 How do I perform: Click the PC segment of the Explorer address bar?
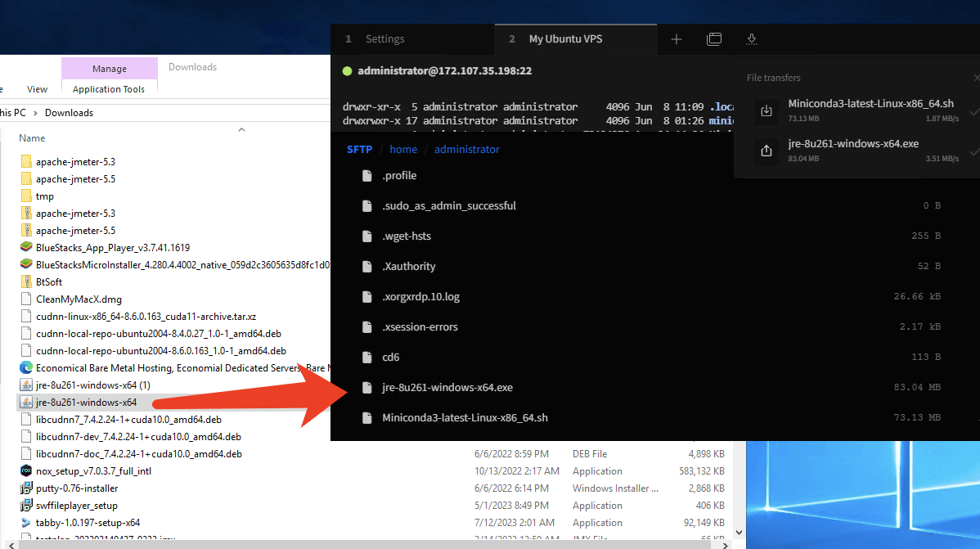(x=13, y=113)
